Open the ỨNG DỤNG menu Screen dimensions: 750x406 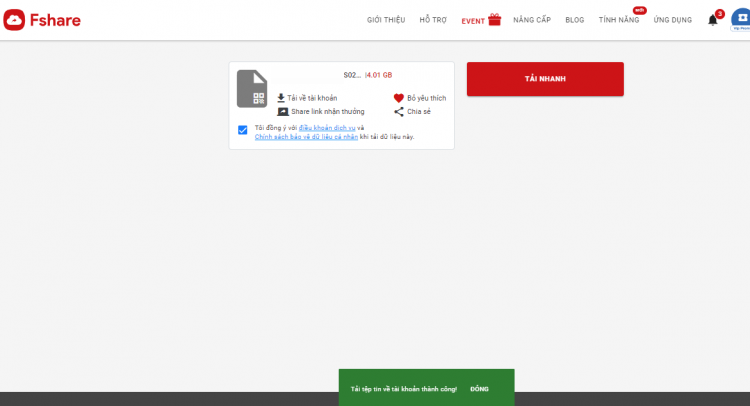pos(673,20)
